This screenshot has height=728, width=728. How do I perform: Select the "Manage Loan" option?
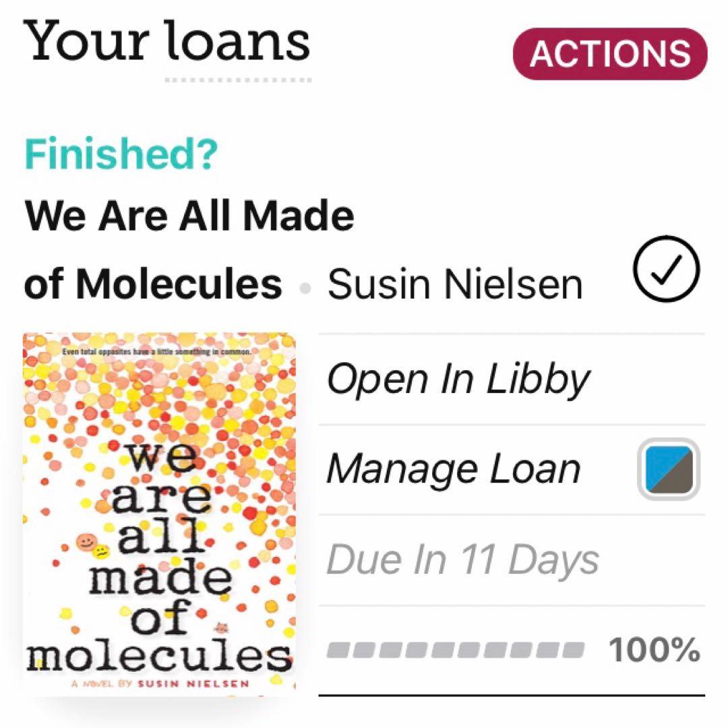click(x=453, y=469)
